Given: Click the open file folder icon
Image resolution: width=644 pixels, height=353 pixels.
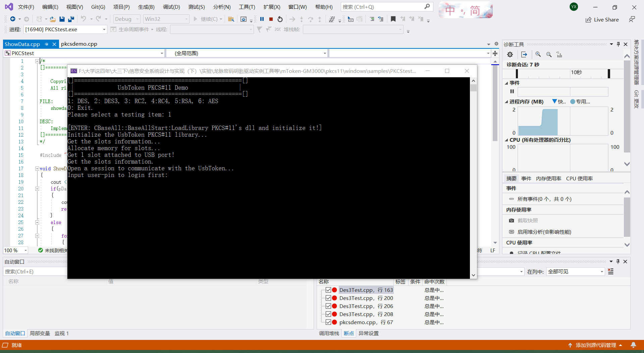Looking at the screenshot, I should tap(53, 19).
